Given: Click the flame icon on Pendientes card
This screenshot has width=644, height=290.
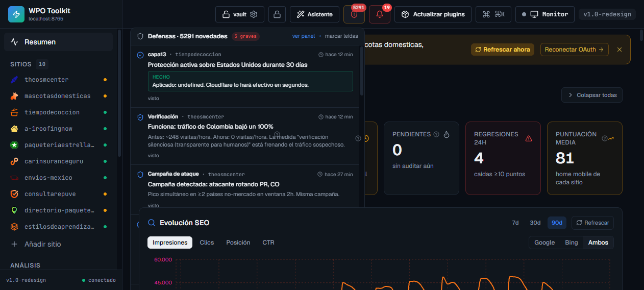Looking at the screenshot, I should pos(447,134).
